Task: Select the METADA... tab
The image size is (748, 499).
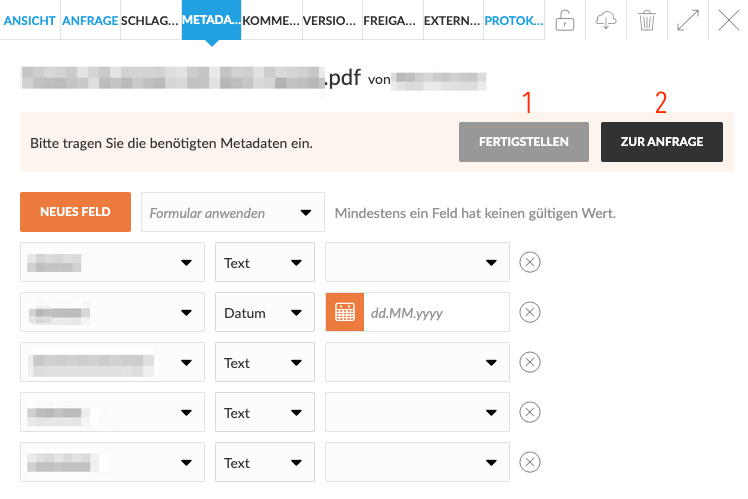Action: coord(211,20)
